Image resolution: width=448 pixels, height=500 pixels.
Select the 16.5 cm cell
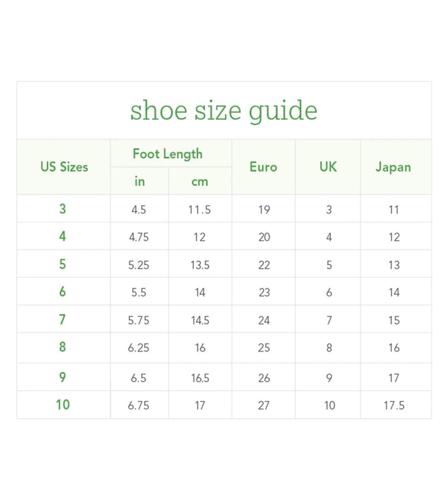pyautogui.click(x=200, y=378)
